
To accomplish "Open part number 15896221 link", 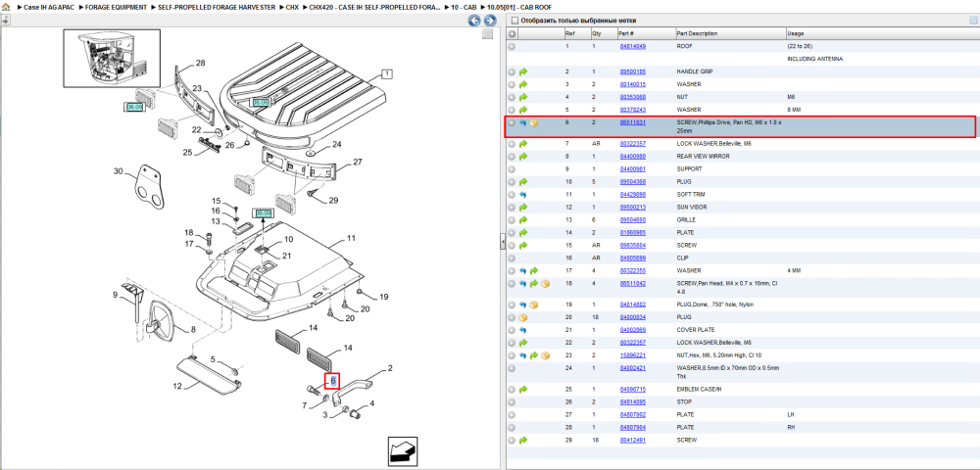I will [632, 355].
